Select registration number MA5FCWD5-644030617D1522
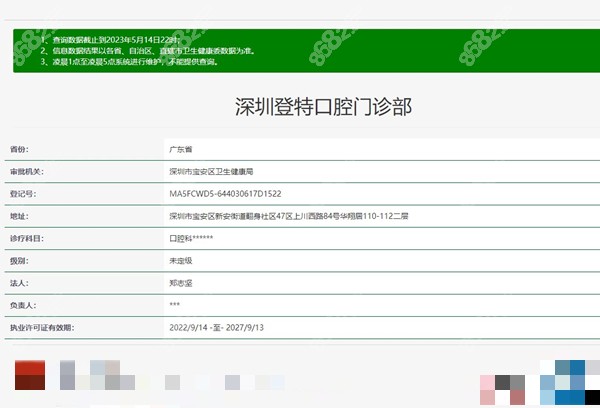 click(x=225, y=194)
